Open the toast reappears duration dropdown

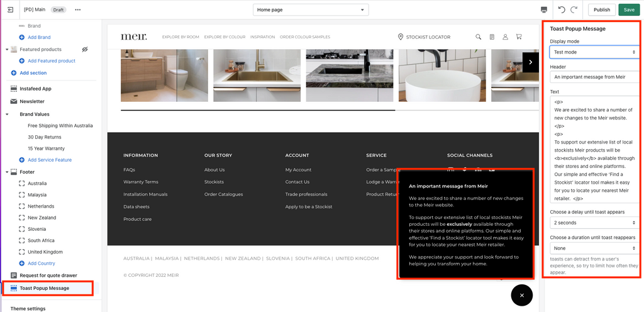pyautogui.click(x=594, y=248)
